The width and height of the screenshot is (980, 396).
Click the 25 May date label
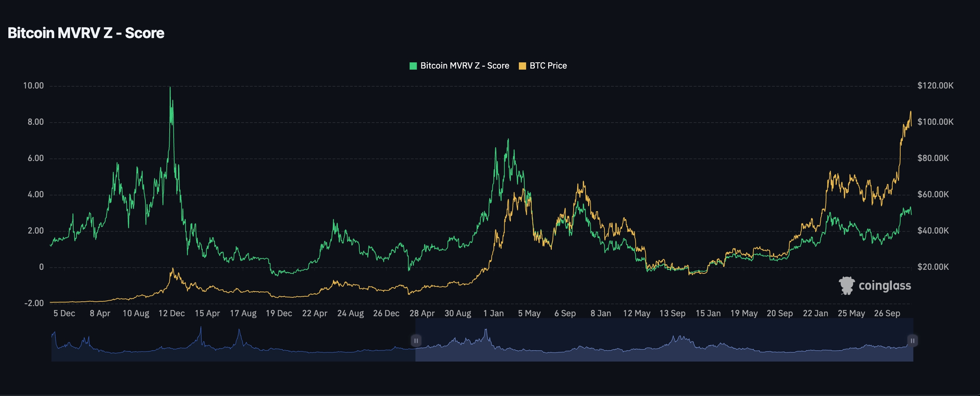coord(851,313)
